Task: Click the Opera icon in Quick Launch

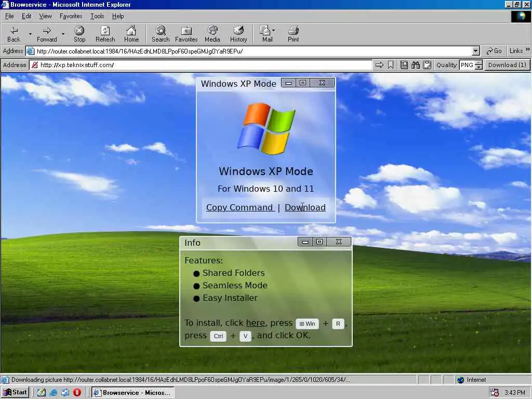Action: [77, 393]
